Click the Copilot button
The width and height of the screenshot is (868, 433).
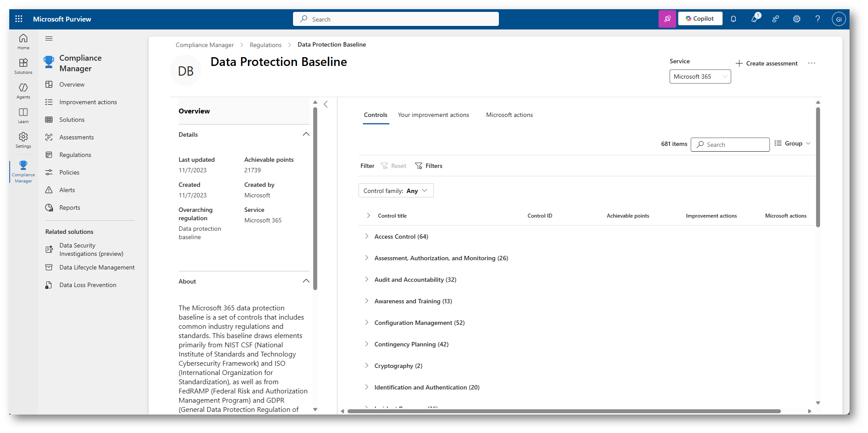point(700,18)
